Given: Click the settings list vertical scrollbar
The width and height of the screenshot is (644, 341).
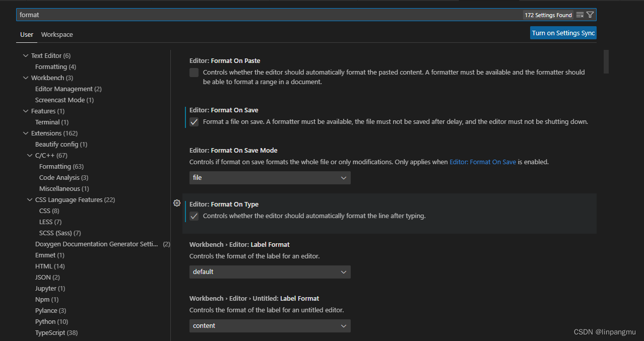Looking at the screenshot, I should 606,61.
